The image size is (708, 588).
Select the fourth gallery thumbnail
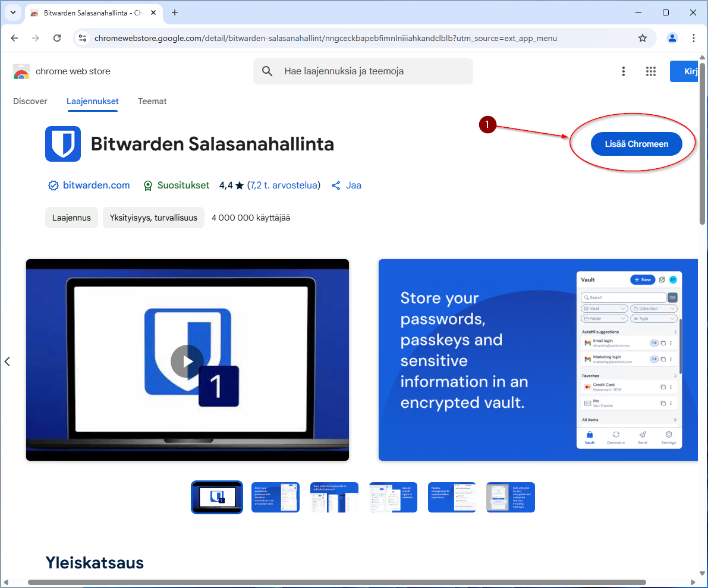click(394, 497)
